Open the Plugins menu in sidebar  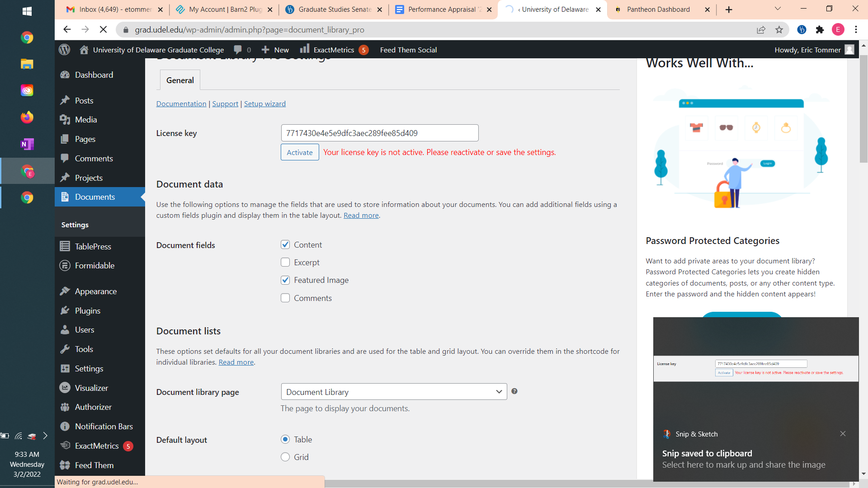(88, 310)
